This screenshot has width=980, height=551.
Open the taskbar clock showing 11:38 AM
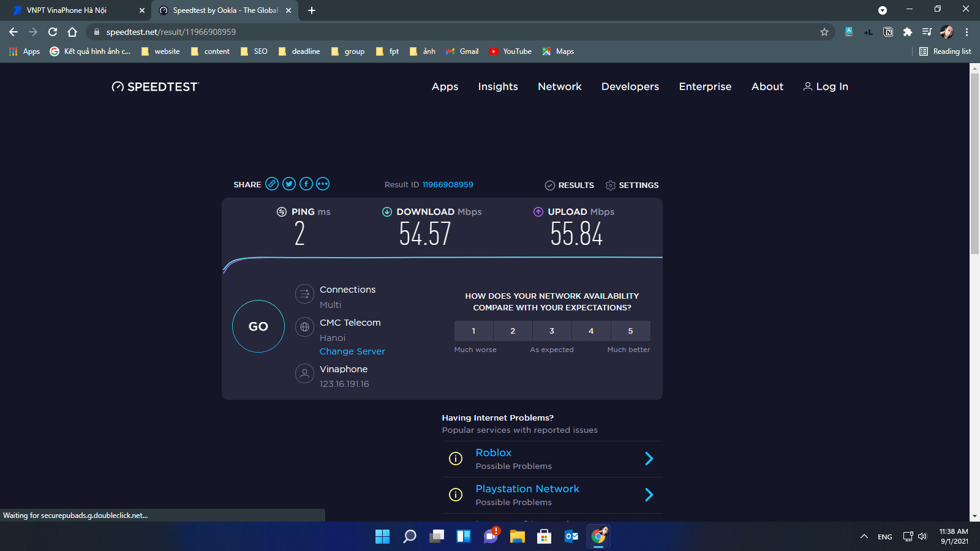954,536
